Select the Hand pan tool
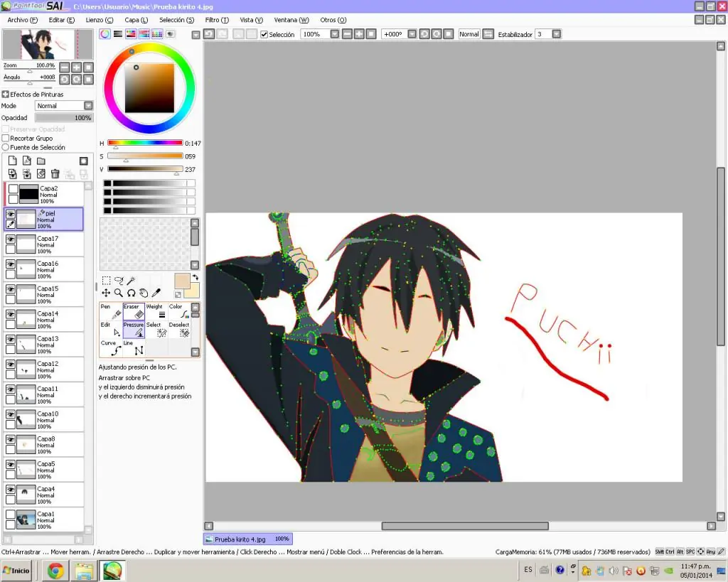 pyautogui.click(x=144, y=293)
